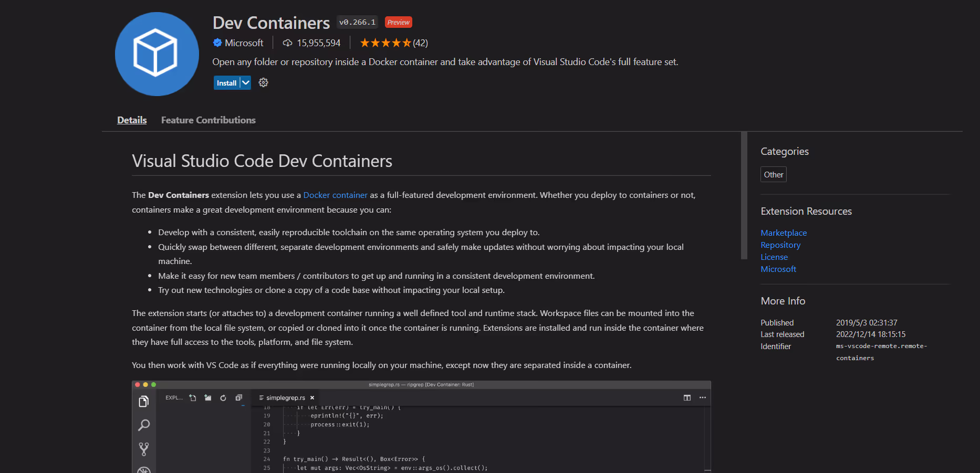Click the Refresh Explorer icon in embedded screenshot
The height and width of the screenshot is (473, 980).
tap(223, 398)
